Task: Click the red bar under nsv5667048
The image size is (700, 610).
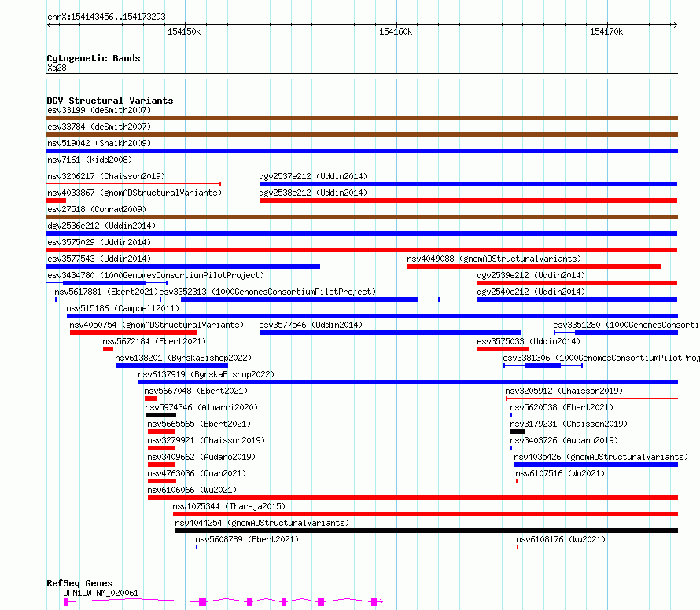Action: [x=150, y=399]
